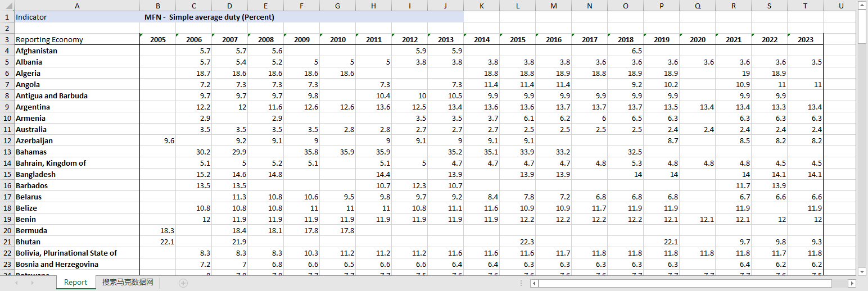Select the Bolivia, Plurinational State of cell
The height and width of the screenshot is (291, 868).
coord(76,253)
